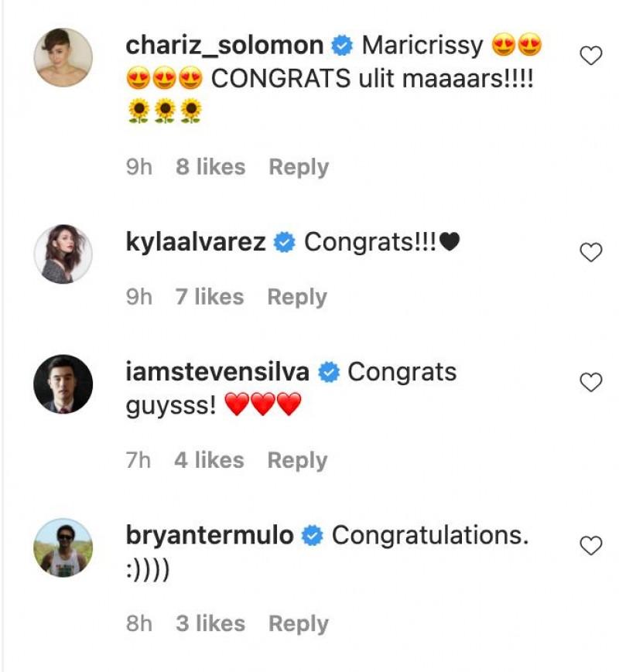619x672 pixels.
Task: Visit the kylaalvarez username link
Action: 195,243
